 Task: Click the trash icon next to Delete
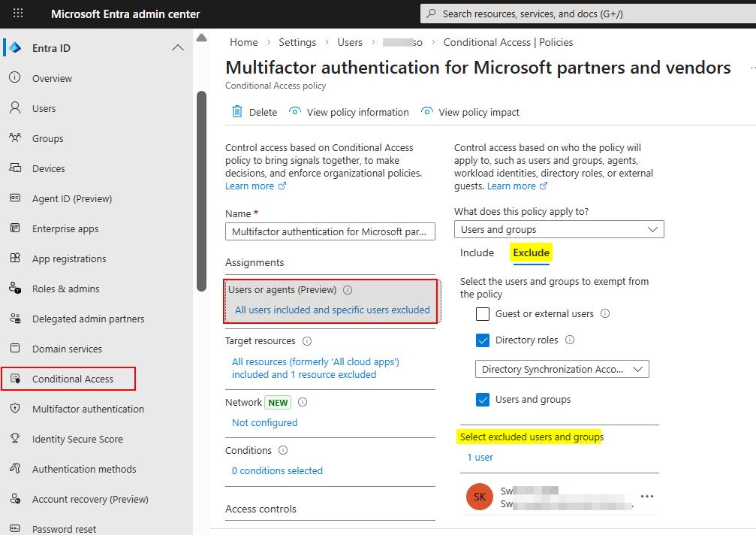coord(237,111)
